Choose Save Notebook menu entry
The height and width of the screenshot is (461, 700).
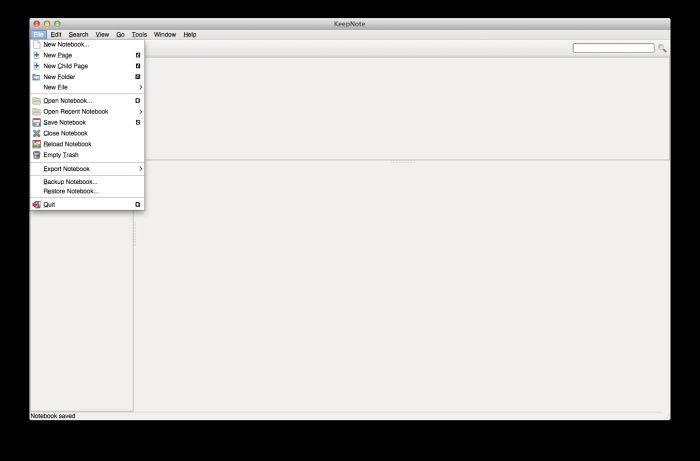coord(87,122)
